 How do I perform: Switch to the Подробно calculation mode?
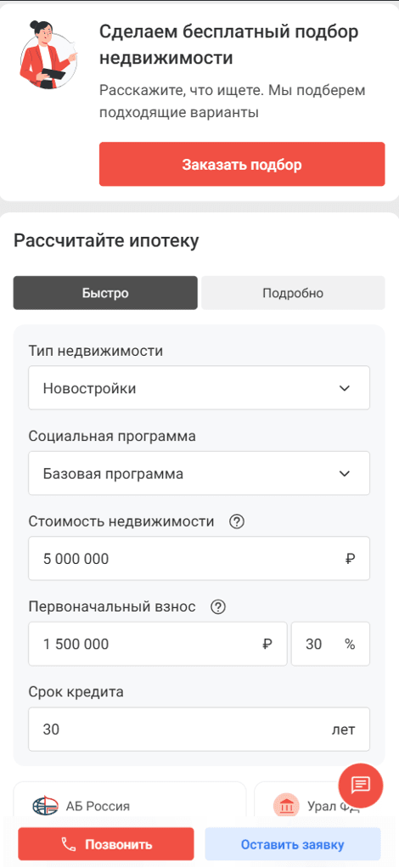click(x=293, y=293)
